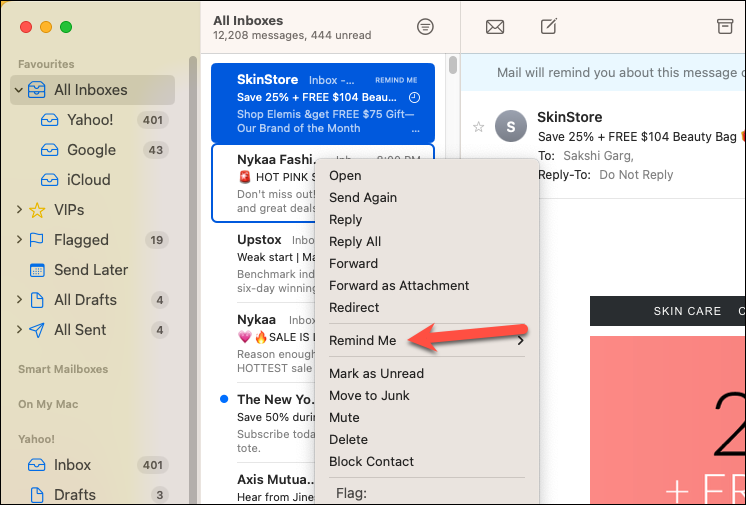Click the Sakshi Garg recipient name

pos(598,156)
